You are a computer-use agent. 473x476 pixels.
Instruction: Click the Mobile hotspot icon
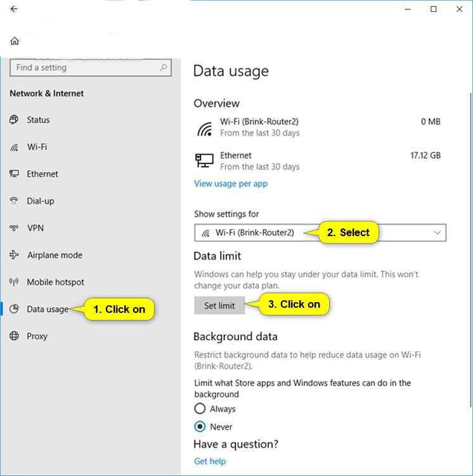point(15,282)
